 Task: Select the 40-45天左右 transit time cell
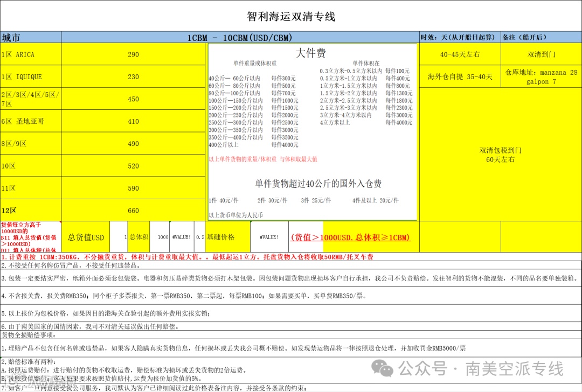click(460, 54)
